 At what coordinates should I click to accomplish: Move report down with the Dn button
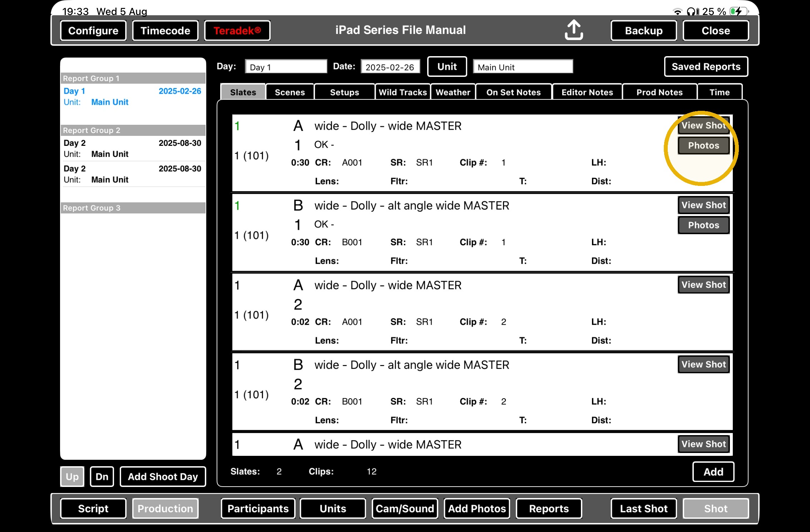(x=102, y=477)
